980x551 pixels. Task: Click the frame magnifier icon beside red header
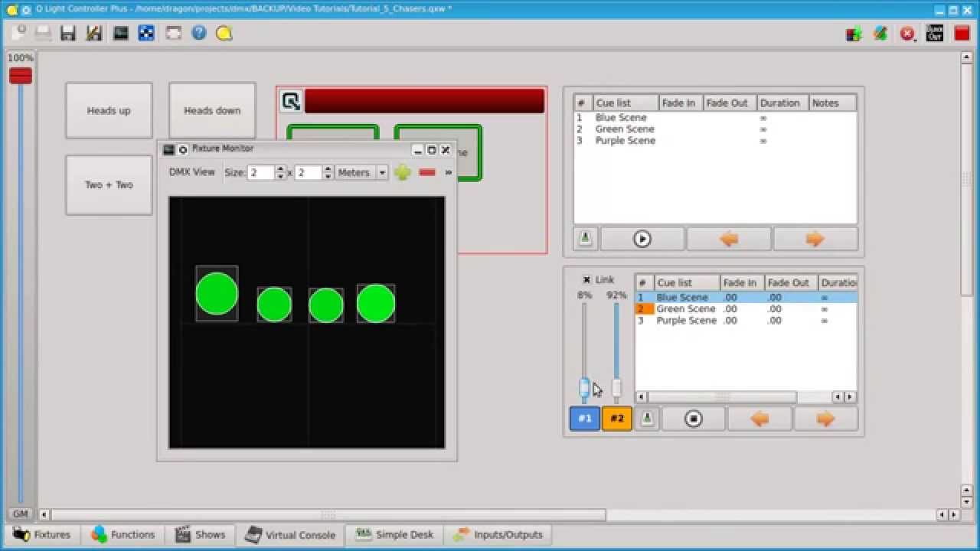(291, 101)
